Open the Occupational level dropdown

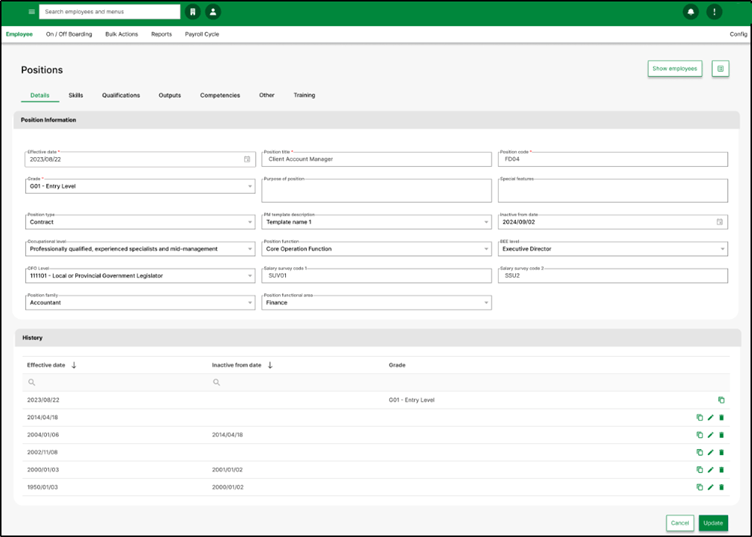tap(140, 249)
